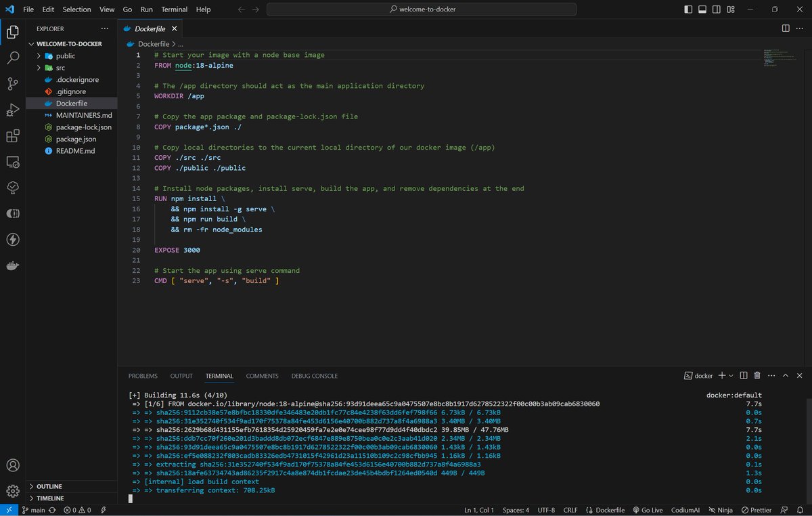
Task: Split the terminal
Action: click(743, 375)
